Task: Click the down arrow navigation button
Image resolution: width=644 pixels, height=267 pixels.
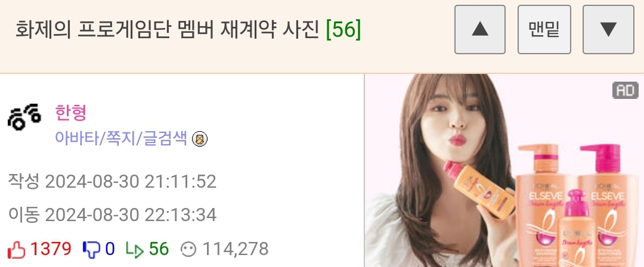Action: pyautogui.click(x=608, y=30)
